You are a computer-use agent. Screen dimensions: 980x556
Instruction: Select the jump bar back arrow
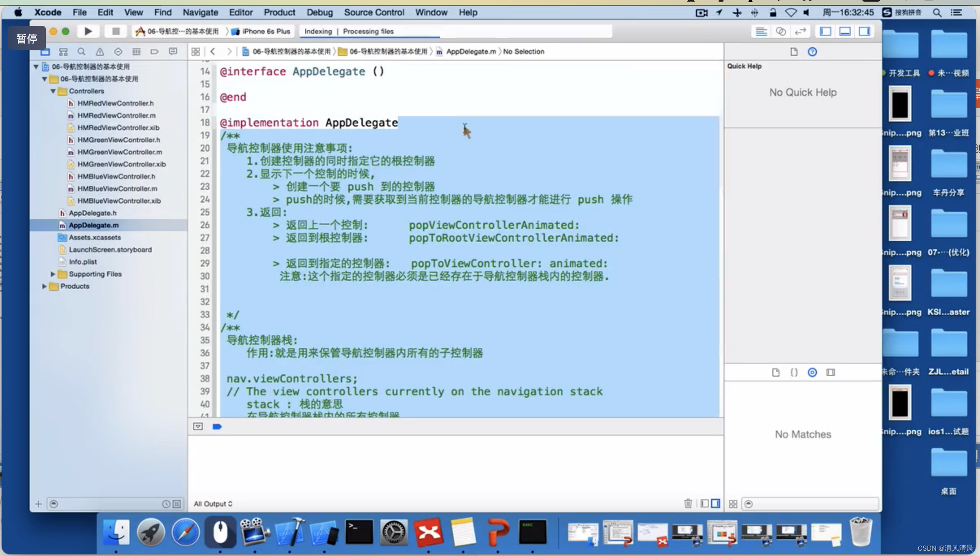pos(213,51)
